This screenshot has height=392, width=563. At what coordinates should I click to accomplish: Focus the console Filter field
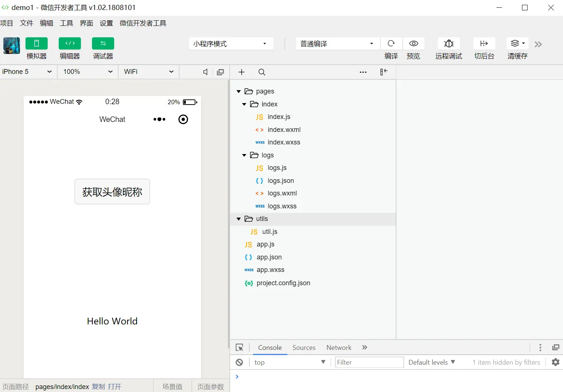(369, 362)
